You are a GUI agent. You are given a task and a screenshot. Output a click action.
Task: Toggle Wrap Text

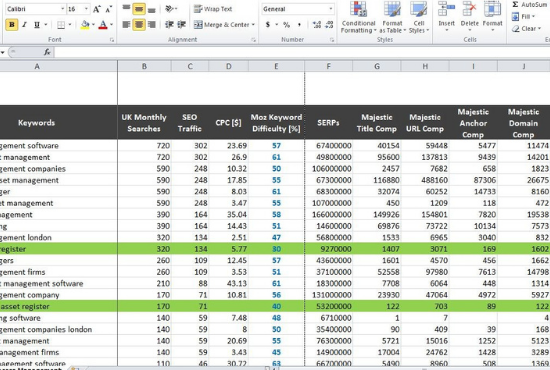pyautogui.click(x=213, y=9)
